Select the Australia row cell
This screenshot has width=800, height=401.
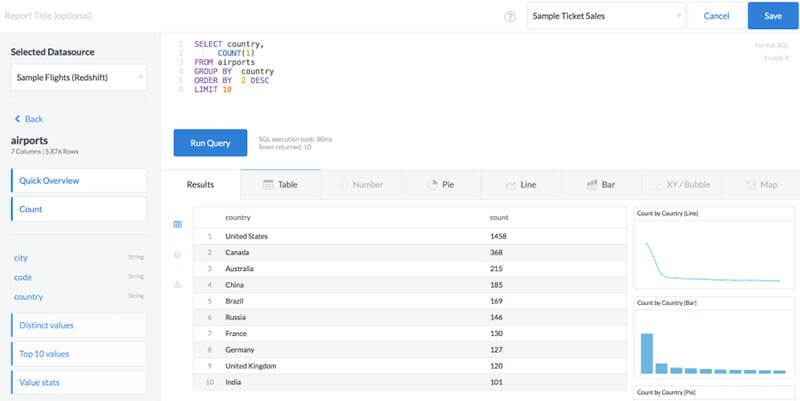click(x=239, y=269)
